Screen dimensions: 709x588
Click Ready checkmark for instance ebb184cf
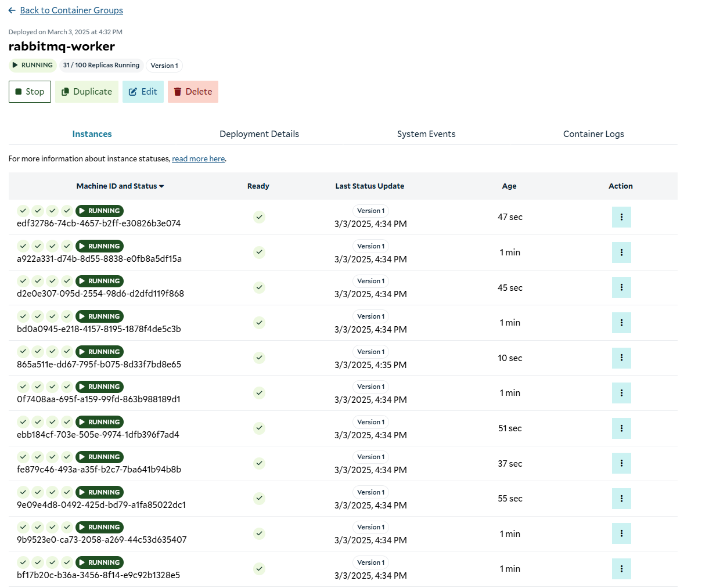point(260,428)
